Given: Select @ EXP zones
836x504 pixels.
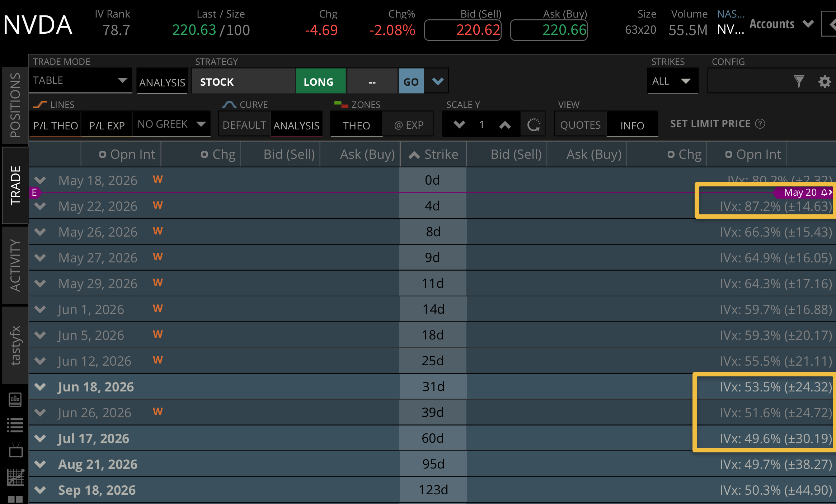Looking at the screenshot, I should (408, 125).
